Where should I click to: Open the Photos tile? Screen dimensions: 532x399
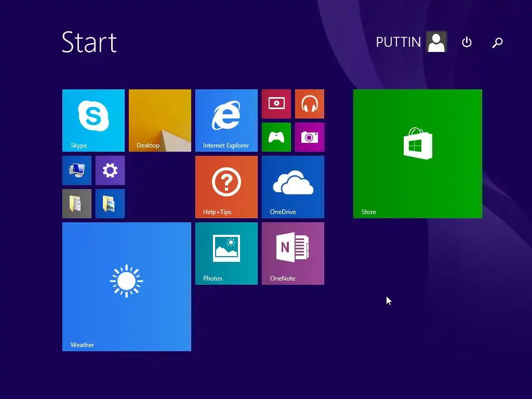[227, 254]
